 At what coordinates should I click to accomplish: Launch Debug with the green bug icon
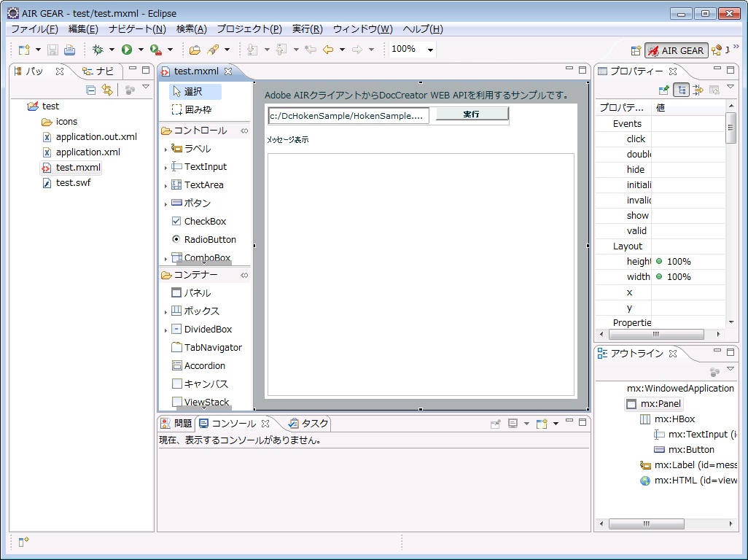[98, 50]
